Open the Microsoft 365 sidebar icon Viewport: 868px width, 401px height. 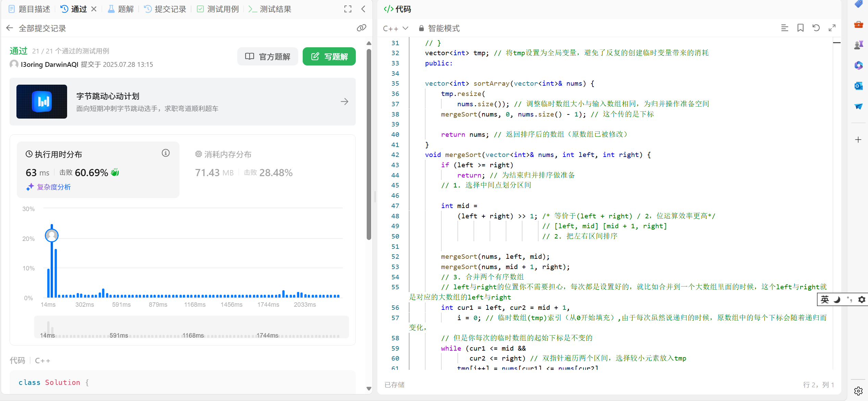(858, 65)
